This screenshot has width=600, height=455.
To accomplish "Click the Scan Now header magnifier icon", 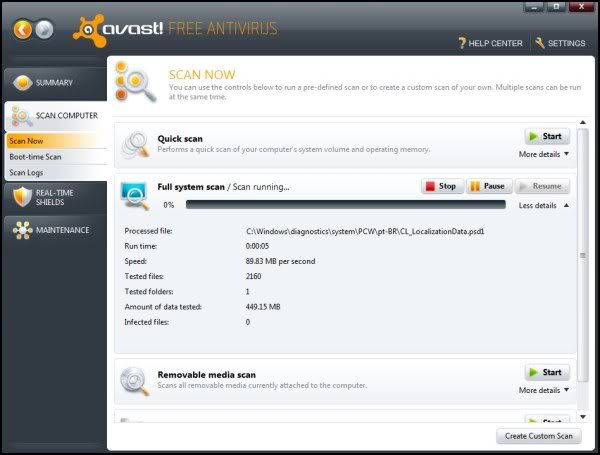I will (134, 82).
